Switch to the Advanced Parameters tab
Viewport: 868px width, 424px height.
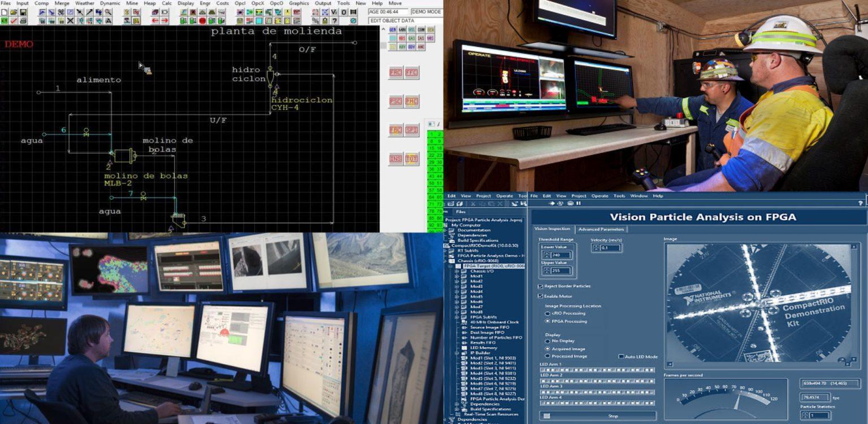tap(601, 229)
